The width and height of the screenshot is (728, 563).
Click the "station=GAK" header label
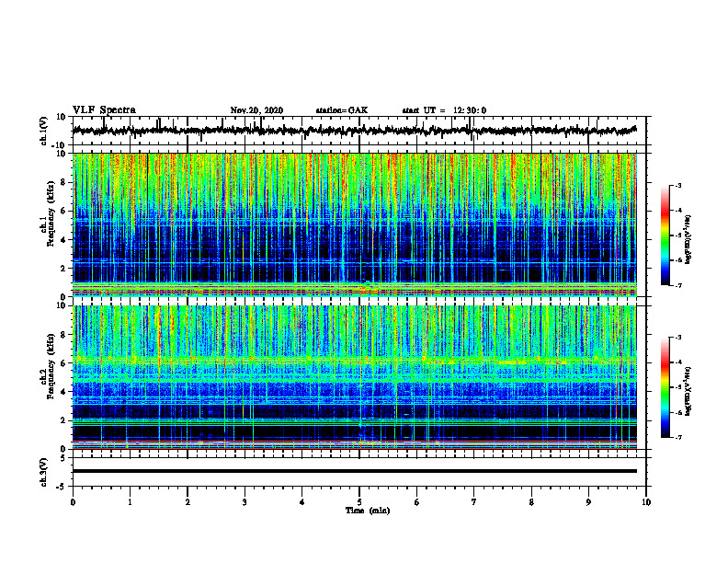pyautogui.click(x=342, y=110)
